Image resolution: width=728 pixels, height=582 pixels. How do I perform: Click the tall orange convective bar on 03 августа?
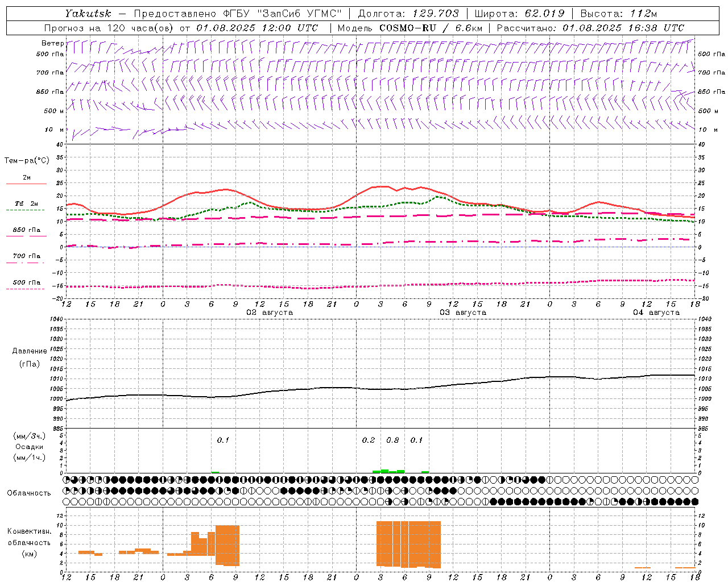[408, 544]
